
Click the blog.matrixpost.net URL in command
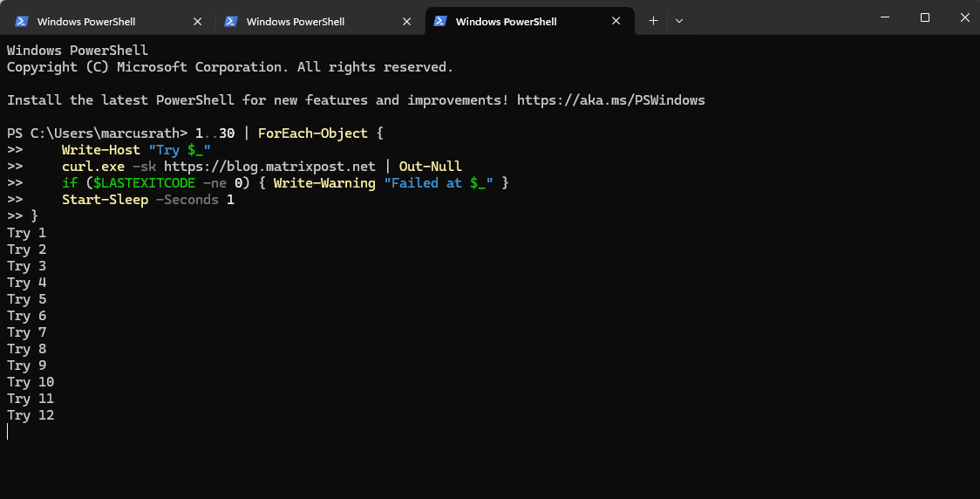(x=269, y=167)
